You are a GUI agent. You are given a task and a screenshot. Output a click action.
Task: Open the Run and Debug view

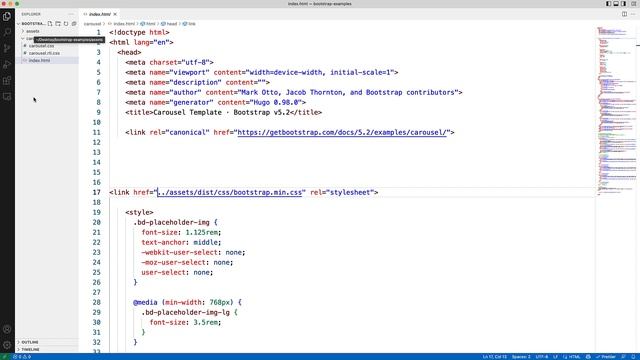tap(7, 64)
